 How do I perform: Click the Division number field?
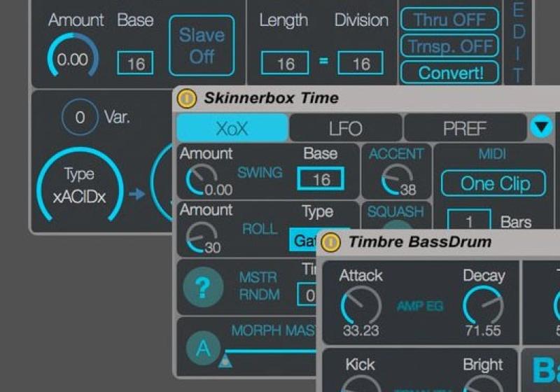[360, 64]
